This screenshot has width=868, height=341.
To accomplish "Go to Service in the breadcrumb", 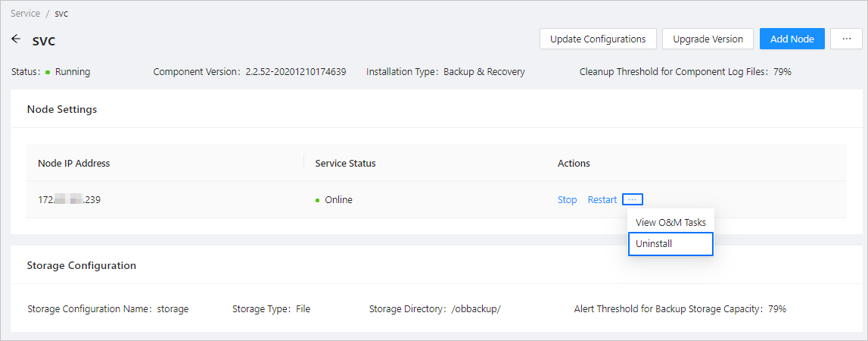I will (x=26, y=14).
